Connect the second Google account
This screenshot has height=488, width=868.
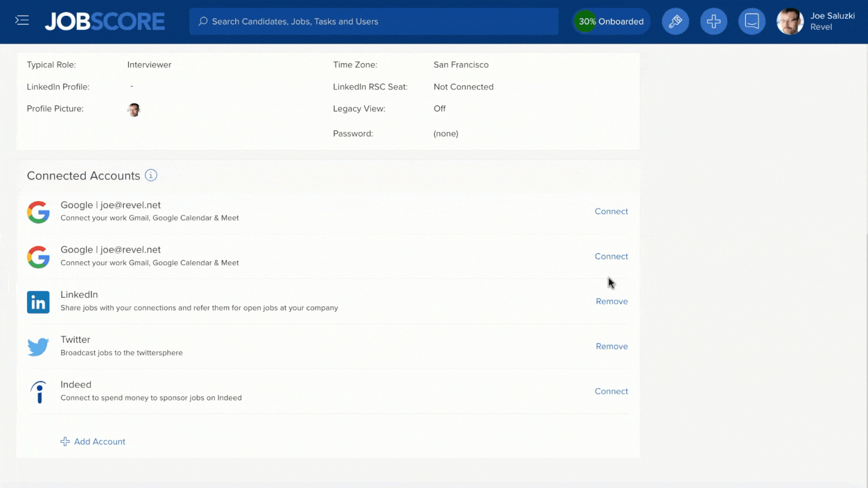pos(611,256)
